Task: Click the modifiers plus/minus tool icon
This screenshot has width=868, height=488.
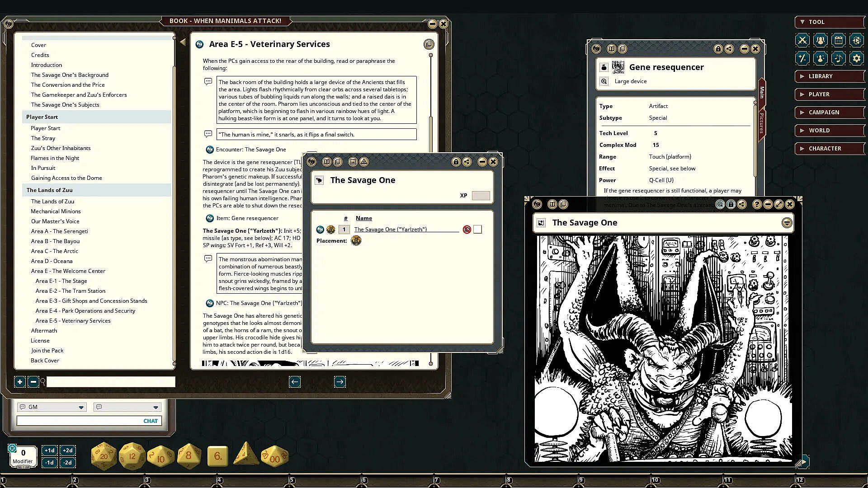Action: (802, 58)
